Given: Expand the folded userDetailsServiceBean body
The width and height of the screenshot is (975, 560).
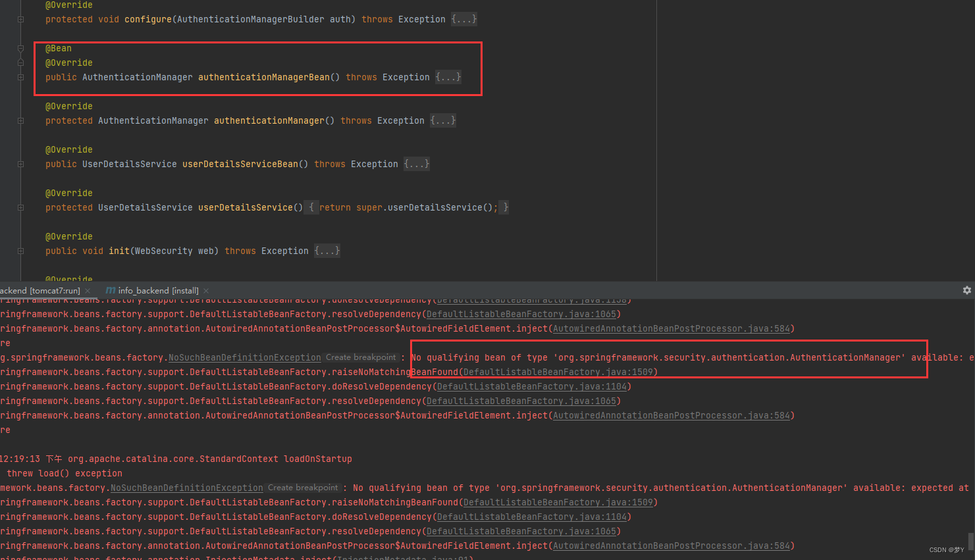Looking at the screenshot, I should pyautogui.click(x=416, y=164).
